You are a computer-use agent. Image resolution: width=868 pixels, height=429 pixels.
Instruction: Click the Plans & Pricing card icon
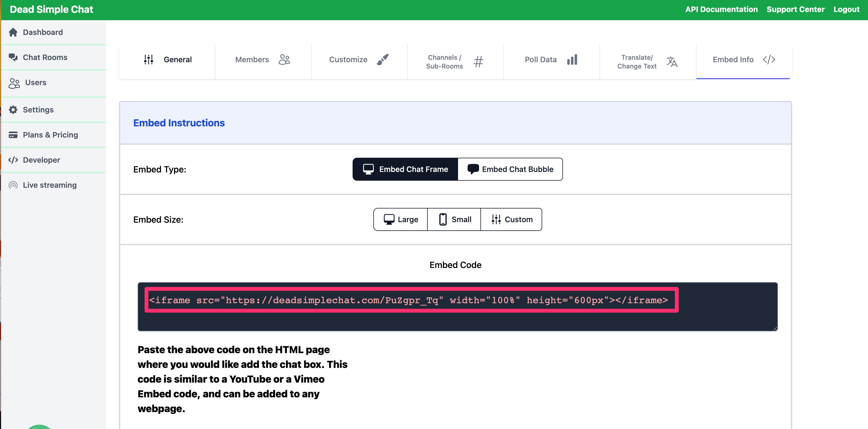pos(13,135)
